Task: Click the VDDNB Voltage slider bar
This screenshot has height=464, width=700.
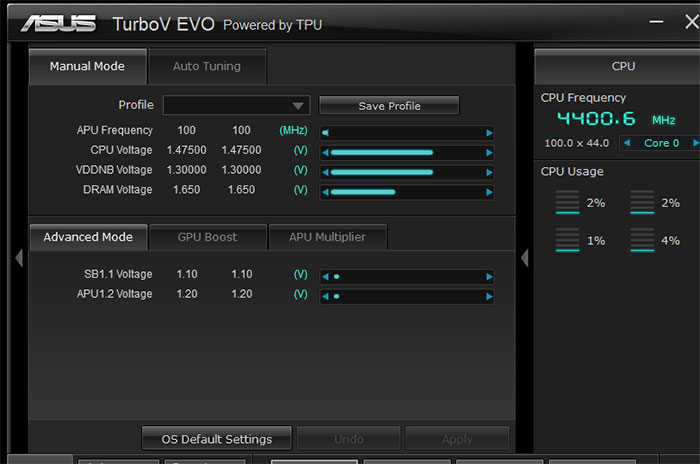Action: (x=382, y=172)
